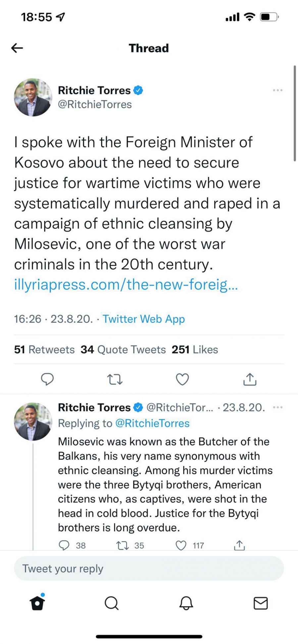Image resolution: width=298 pixels, height=644 pixels.
Task: Open the Search tab
Action: 112,603
